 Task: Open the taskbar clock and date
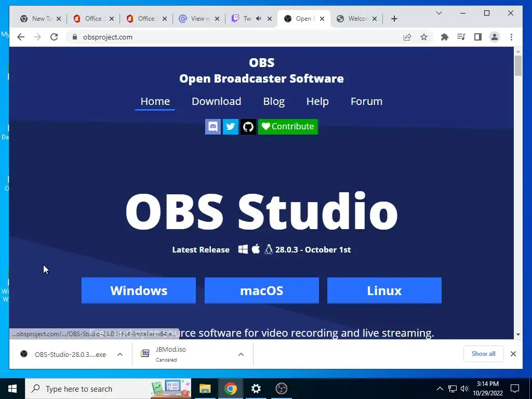coord(488,389)
